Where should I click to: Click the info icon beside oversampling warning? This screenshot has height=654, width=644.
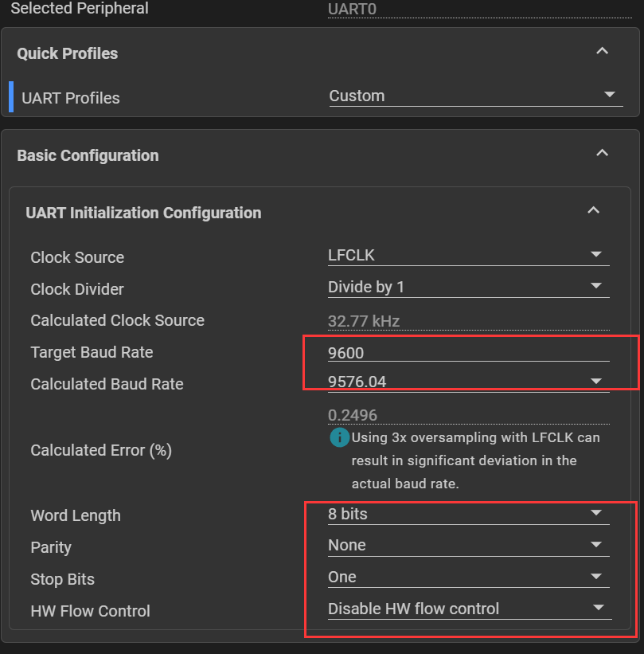(339, 438)
